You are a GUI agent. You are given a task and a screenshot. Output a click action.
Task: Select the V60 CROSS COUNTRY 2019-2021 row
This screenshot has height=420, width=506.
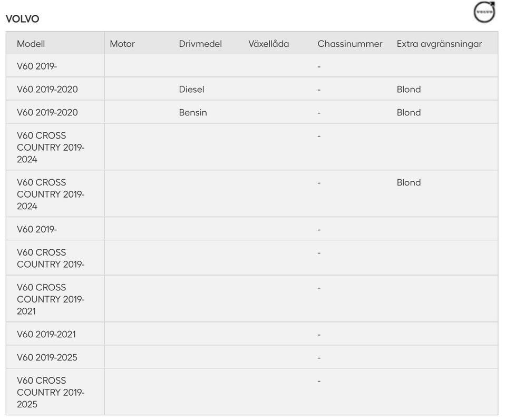tap(252, 299)
